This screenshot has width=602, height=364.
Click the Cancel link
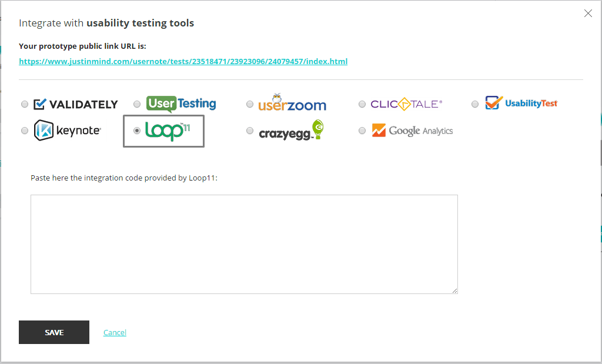[115, 332]
